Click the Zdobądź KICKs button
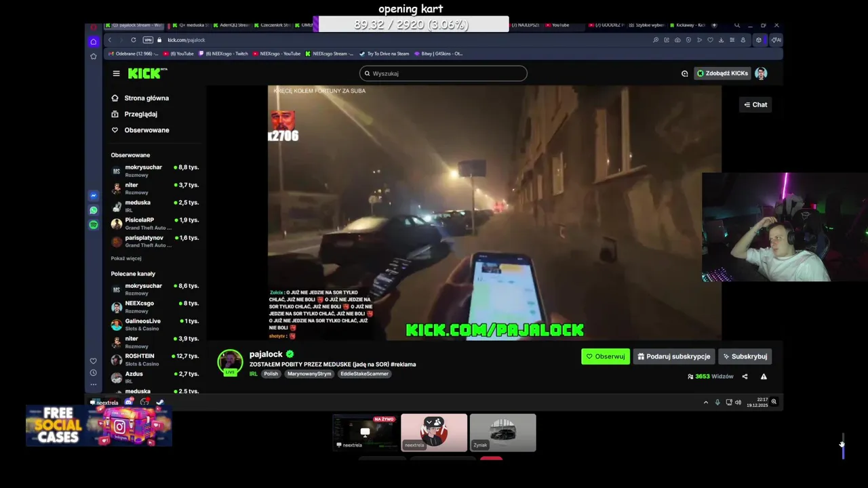Viewport: 868px width, 488px height. pos(722,73)
